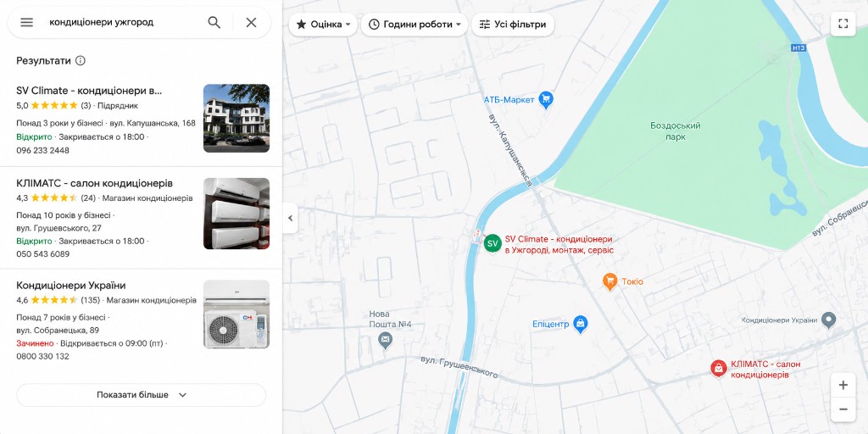Viewport: 868px width, 434px height.
Task: Click the Н13 road shield on the map
Action: tap(798, 48)
